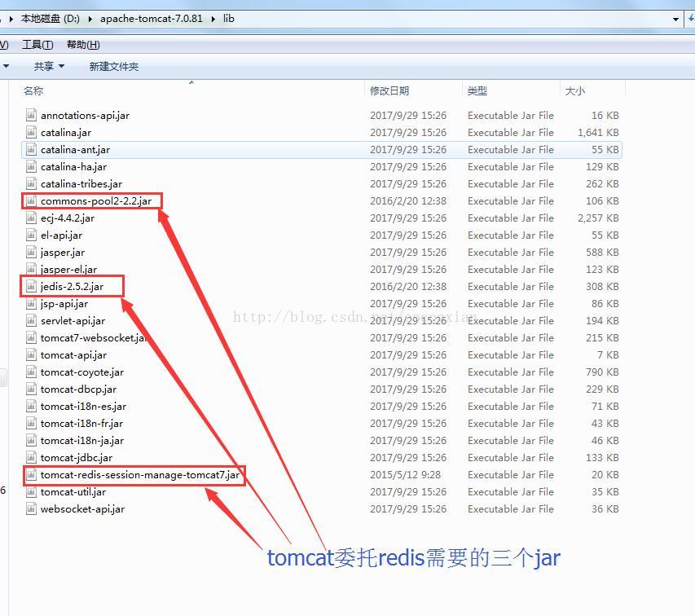Click the 2,257 KB size of ecj-4.4.2.jar
The height and width of the screenshot is (616, 695).
(x=598, y=218)
